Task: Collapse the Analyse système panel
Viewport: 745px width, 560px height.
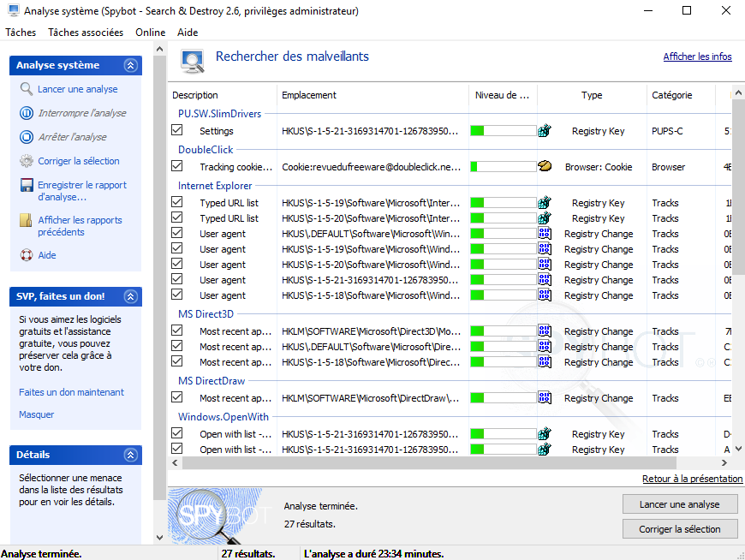Action: tap(131, 65)
